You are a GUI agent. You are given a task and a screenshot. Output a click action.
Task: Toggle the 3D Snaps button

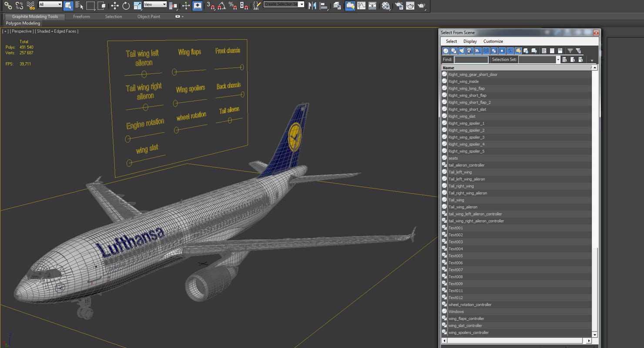tap(211, 6)
